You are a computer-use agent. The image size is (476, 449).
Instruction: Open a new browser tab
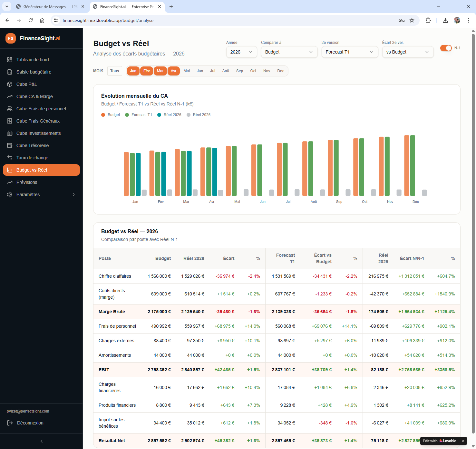pyautogui.click(x=171, y=6)
